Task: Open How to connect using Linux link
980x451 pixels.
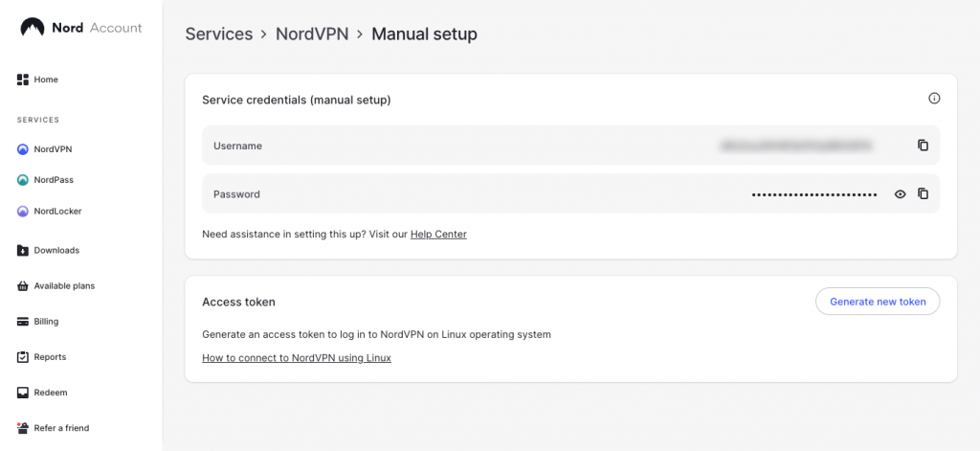Action: pos(297,358)
